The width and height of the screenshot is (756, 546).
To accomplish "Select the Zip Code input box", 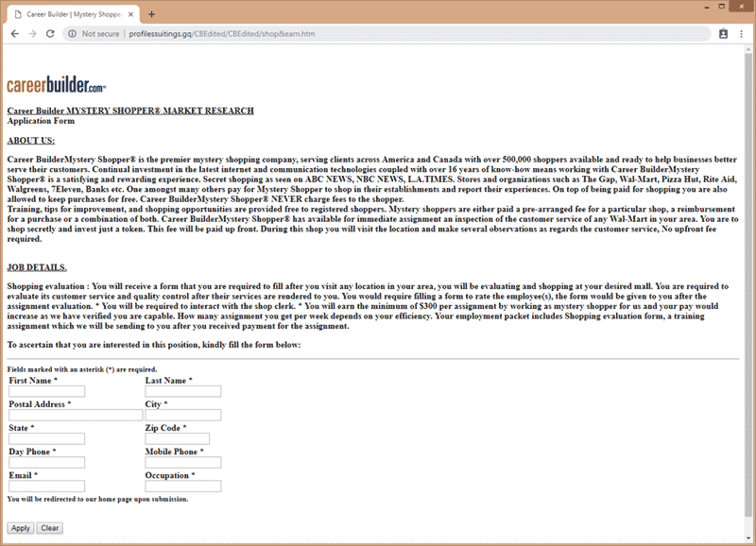I will click(x=178, y=438).
